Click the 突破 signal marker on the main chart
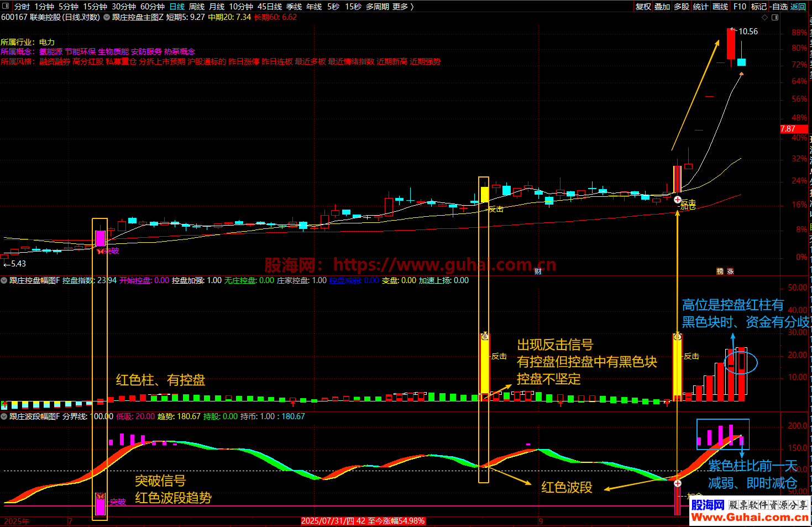812x527 pixels. (100, 251)
